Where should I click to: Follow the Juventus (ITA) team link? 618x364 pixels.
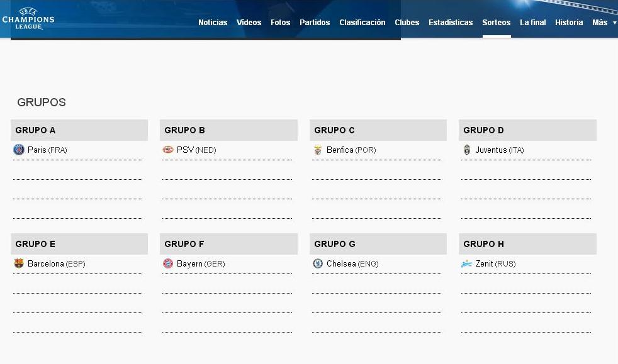tap(499, 150)
